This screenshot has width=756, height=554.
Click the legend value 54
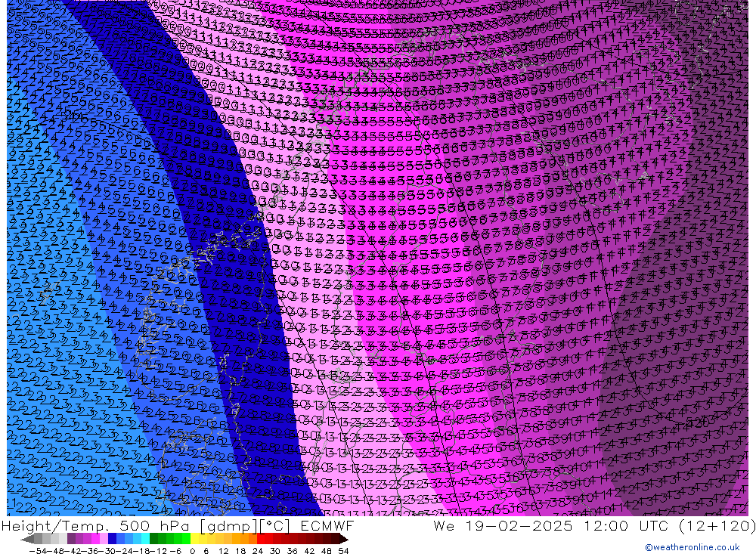point(343,551)
